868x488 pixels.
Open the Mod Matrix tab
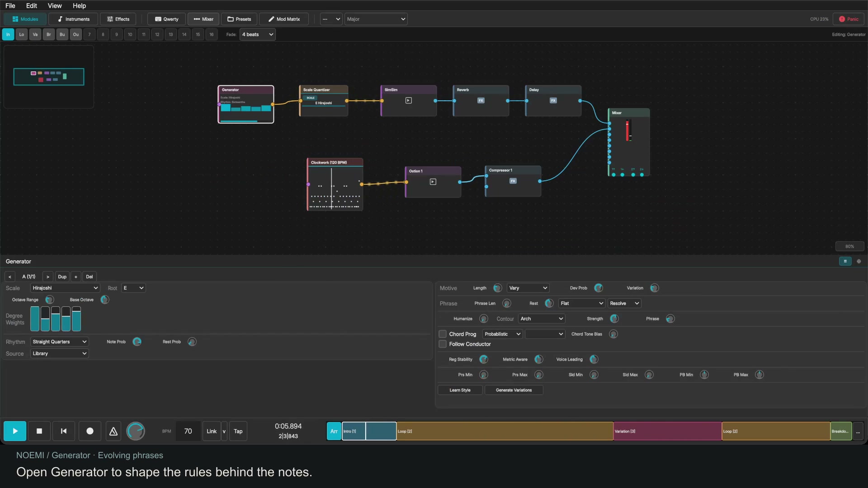pos(284,19)
